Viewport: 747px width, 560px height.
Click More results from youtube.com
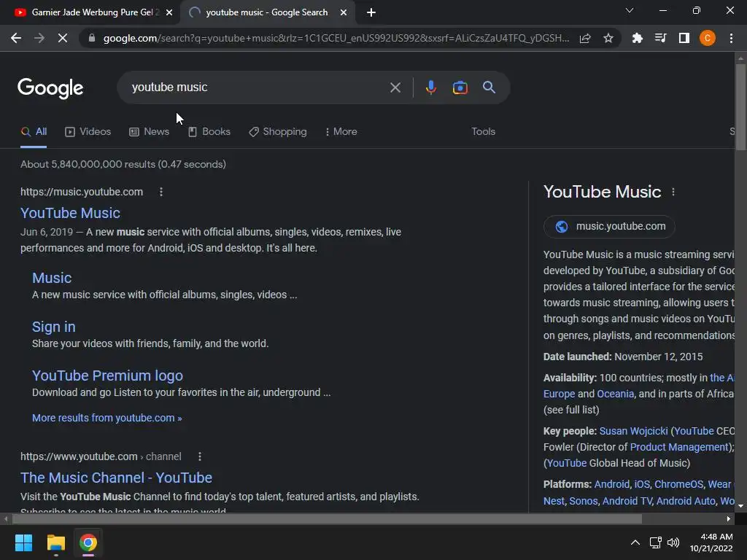[x=107, y=418]
